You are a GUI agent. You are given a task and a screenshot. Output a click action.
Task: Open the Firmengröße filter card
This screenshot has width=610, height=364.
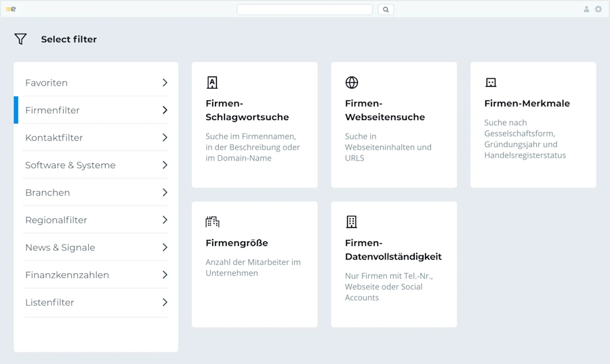point(255,264)
